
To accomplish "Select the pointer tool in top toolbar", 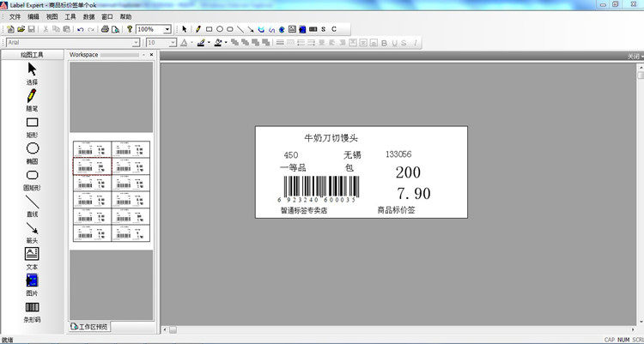I will tap(185, 29).
